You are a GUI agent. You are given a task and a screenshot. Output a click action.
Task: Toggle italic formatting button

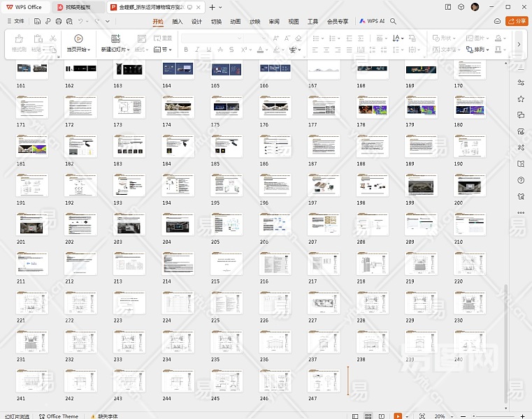pyautogui.click(x=198, y=50)
